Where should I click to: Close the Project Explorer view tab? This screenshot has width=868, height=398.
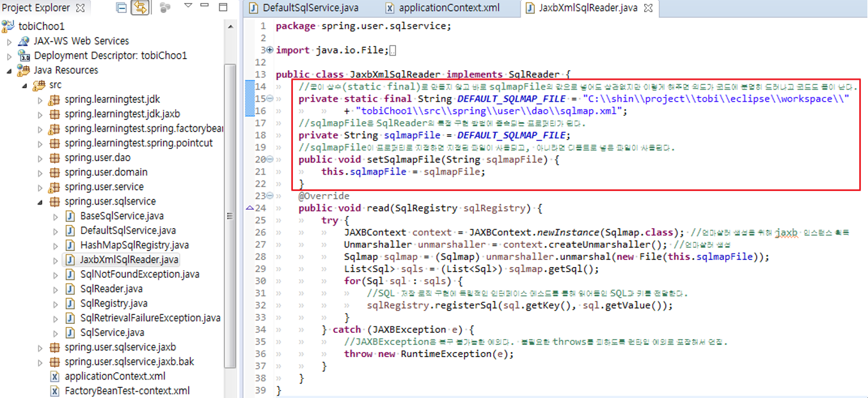81,8
